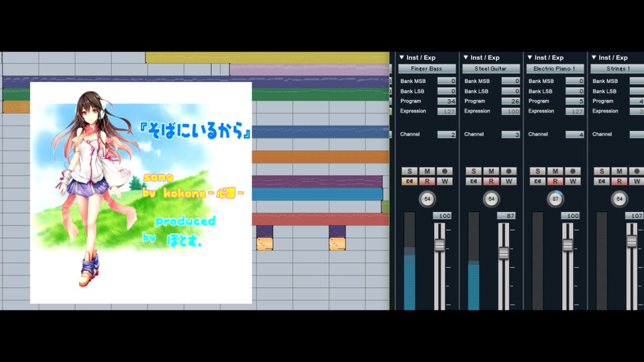The width and height of the screenshot is (644, 362).
Task: Click the song cover art thumbnail
Action: (x=141, y=193)
